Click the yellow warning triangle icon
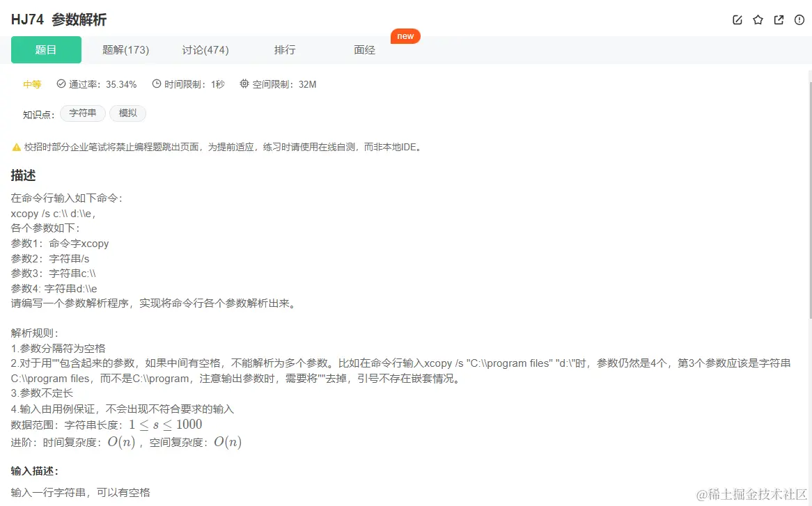 (17, 148)
